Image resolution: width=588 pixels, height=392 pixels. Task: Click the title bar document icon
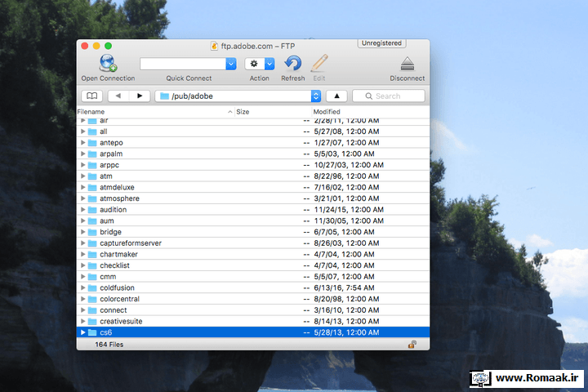214,46
